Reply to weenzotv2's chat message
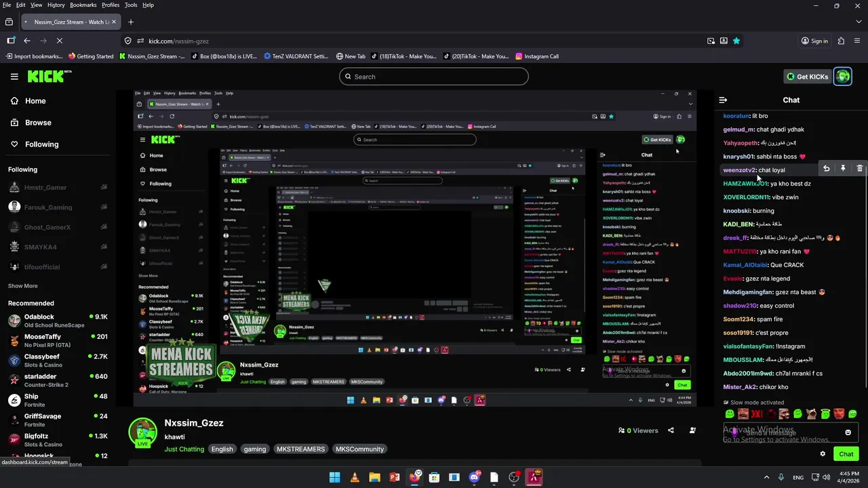 (826, 169)
